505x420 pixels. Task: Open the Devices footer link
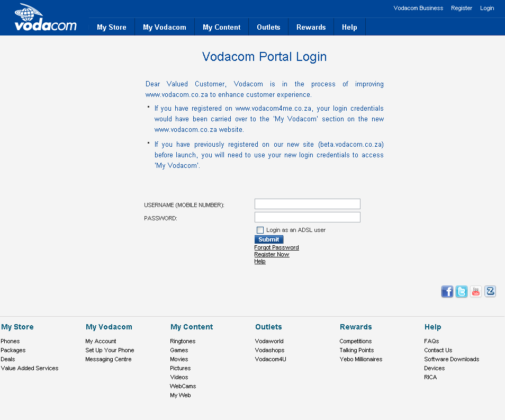(435, 368)
